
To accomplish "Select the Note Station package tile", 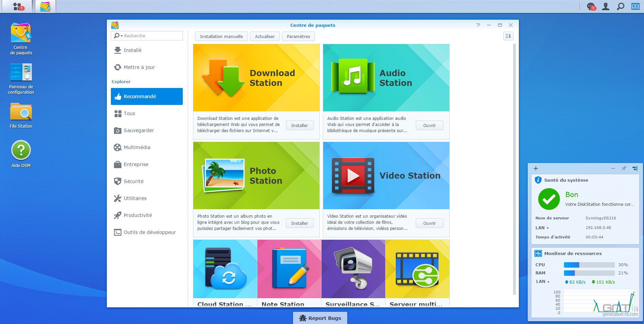I will pos(289,273).
